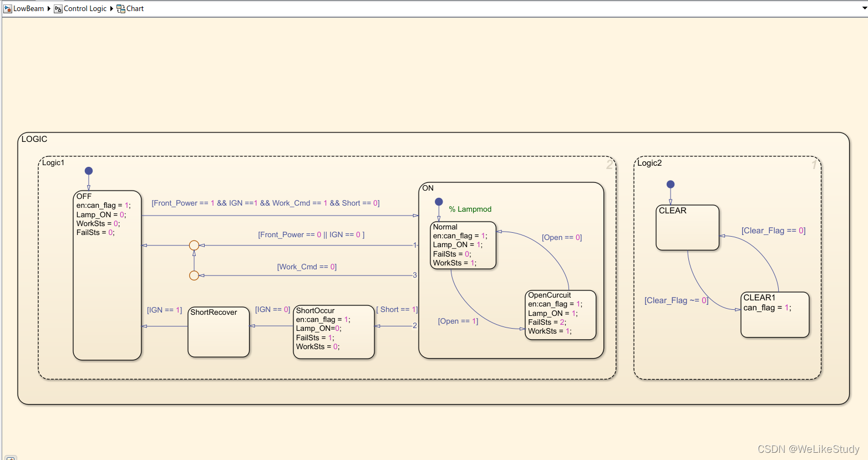Click 'Lamp_ON=0;' in ShortOccur state

(319, 329)
